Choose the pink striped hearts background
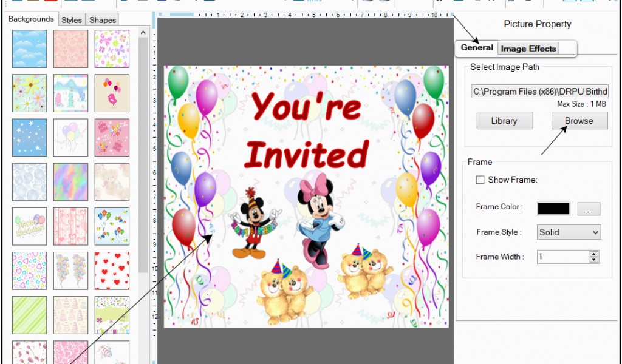The width and height of the screenshot is (622, 364). 70,226
